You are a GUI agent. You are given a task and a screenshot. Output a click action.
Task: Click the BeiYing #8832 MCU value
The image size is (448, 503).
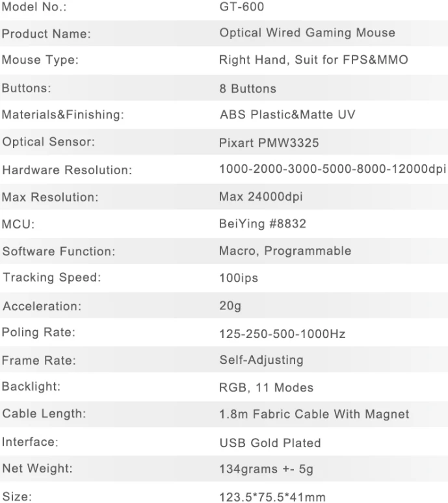click(x=263, y=224)
